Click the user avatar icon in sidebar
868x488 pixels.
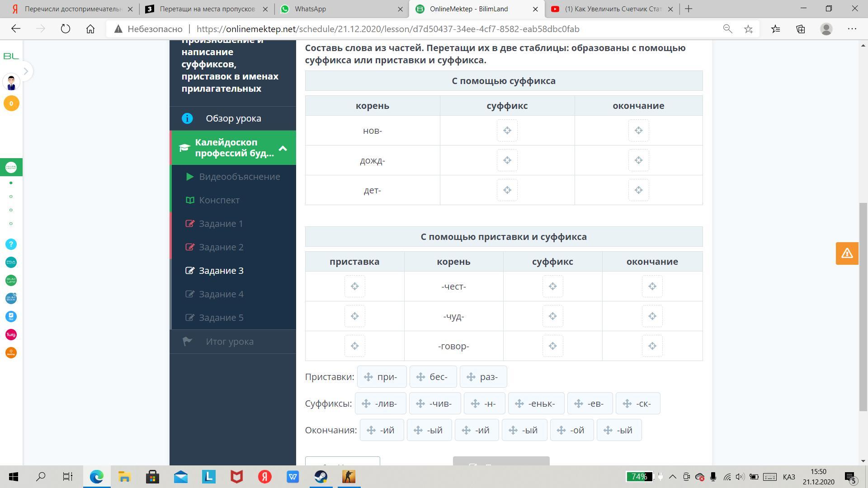point(11,83)
